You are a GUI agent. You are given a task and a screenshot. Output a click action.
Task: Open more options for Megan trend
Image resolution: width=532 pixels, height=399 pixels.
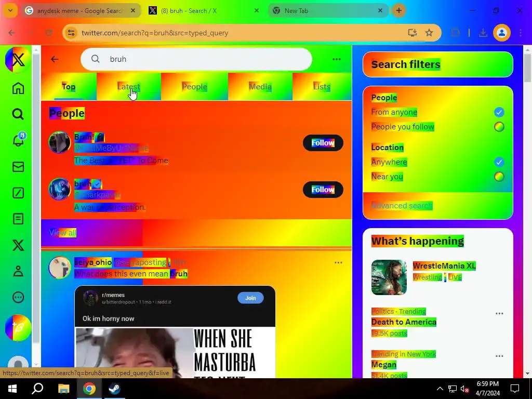[499, 356]
